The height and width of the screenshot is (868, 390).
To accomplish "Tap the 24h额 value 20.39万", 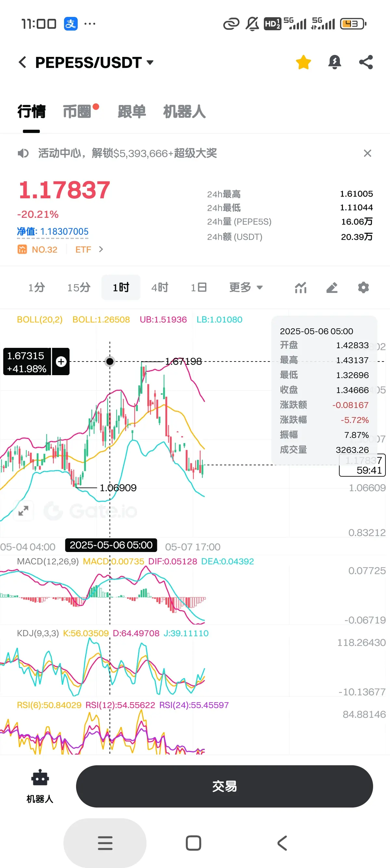I will pyautogui.click(x=357, y=237).
